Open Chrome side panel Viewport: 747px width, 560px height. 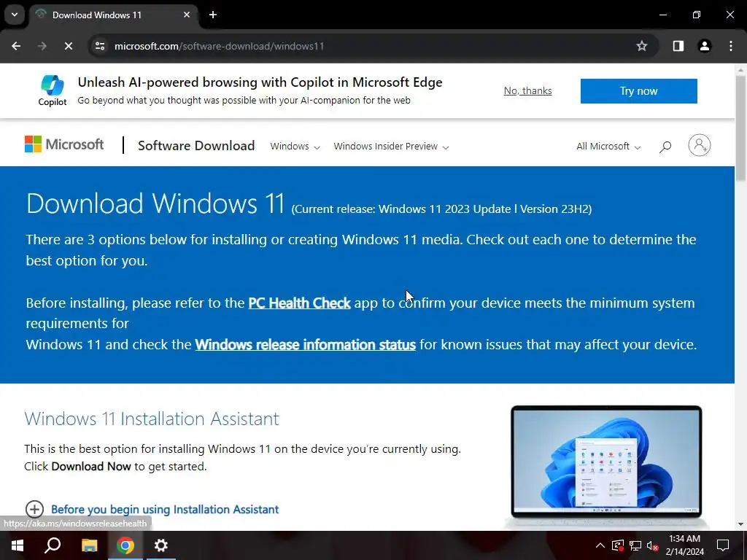[678, 46]
